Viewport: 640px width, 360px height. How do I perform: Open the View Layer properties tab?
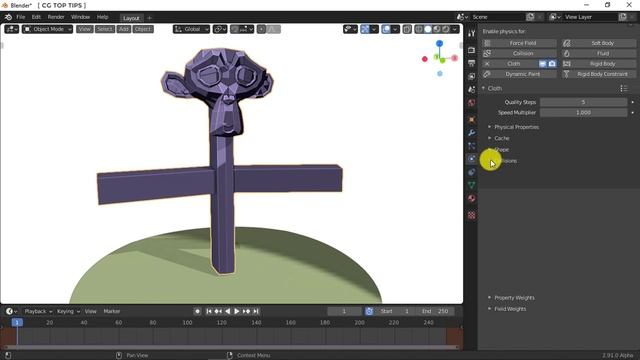coord(471,76)
